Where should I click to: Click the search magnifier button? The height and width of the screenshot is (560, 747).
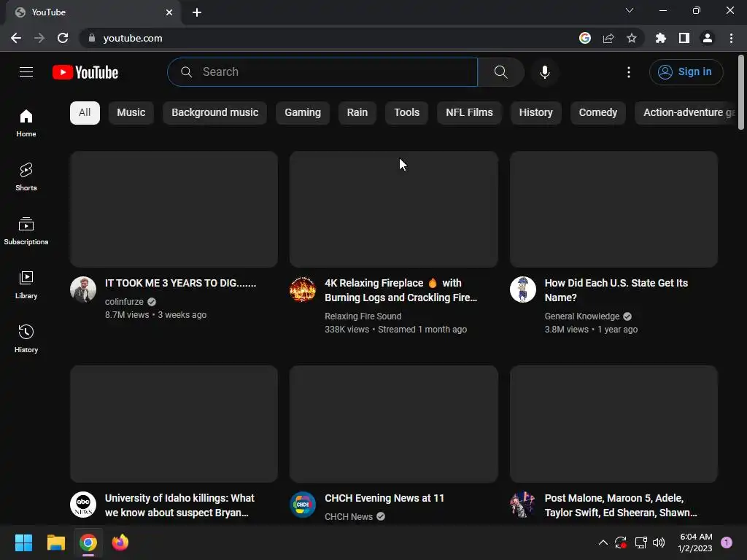click(x=500, y=72)
